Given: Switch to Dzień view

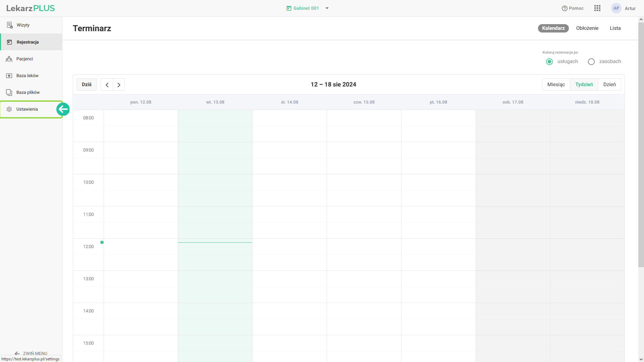Looking at the screenshot, I should click(x=609, y=84).
